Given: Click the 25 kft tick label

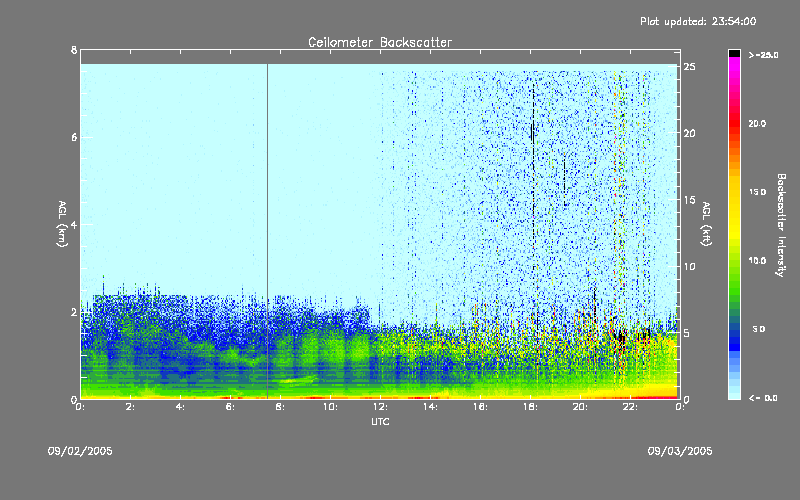Looking at the screenshot, I should [689, 67].
